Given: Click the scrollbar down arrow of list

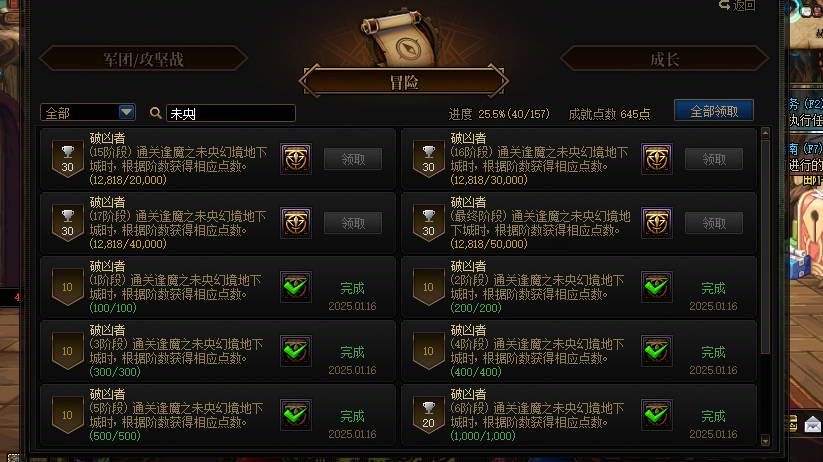Looking at the screenshot, I should tap(765, 440).
